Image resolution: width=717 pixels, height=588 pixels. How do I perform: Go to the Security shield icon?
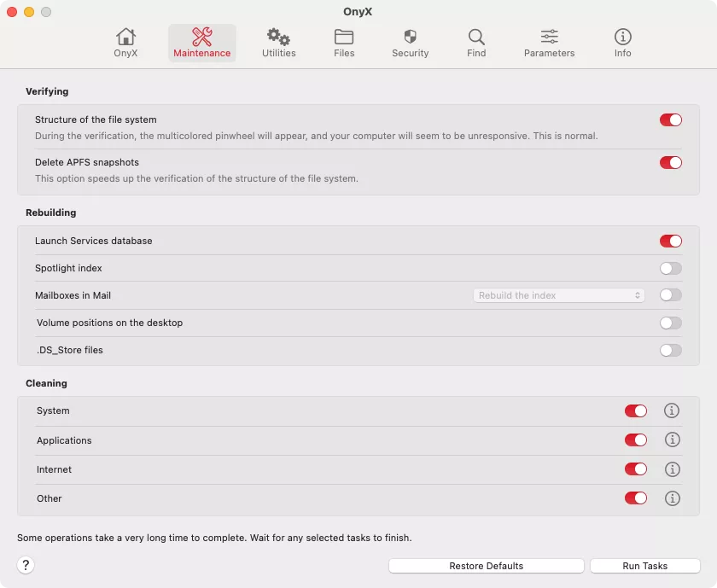click(x=410, y=38)
